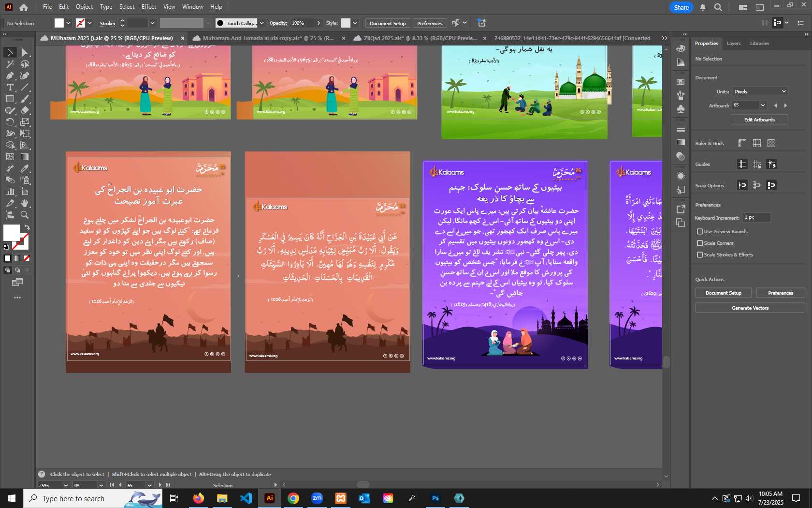This screenshot has width=812, height=508.
Task: Enable Scale Corners checkbox
Action: click(700, 243)
